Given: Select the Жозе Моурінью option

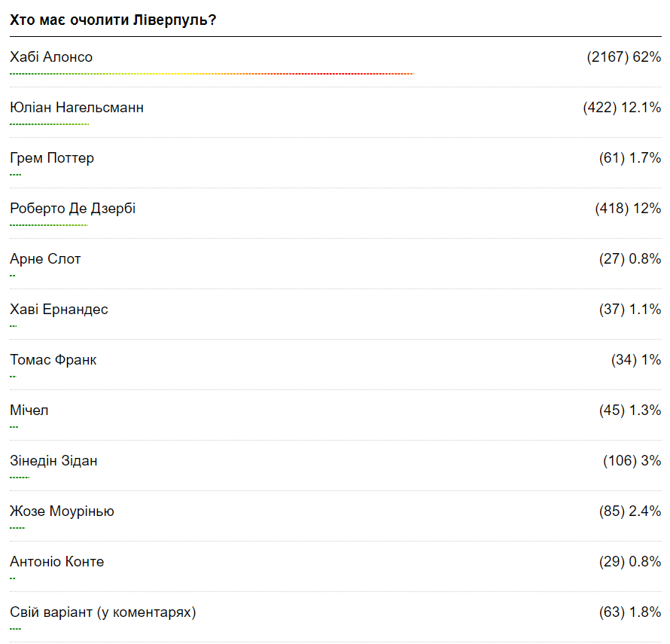Looking at the screenshot, I should pos(62,511).
